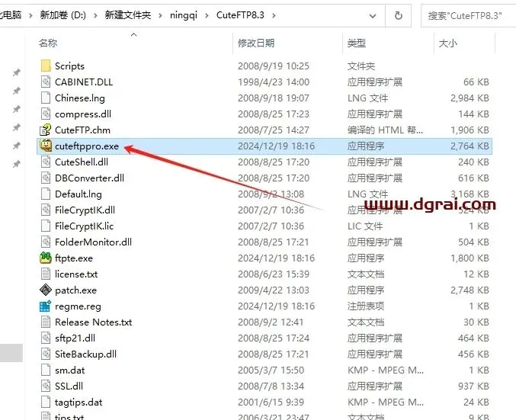
Task: Select the Chinese.lng file icon
Action: tap(46, 98)
